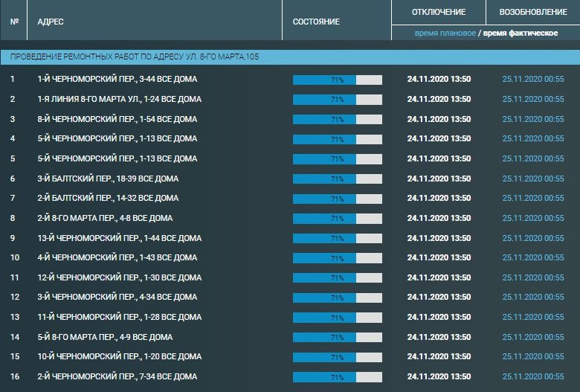This screenshot has width=580, height=392.
Task: Click the 71% progress bar for 3-Й БАЛТСКИЙ ПЕР.
Action: [338, 179]
